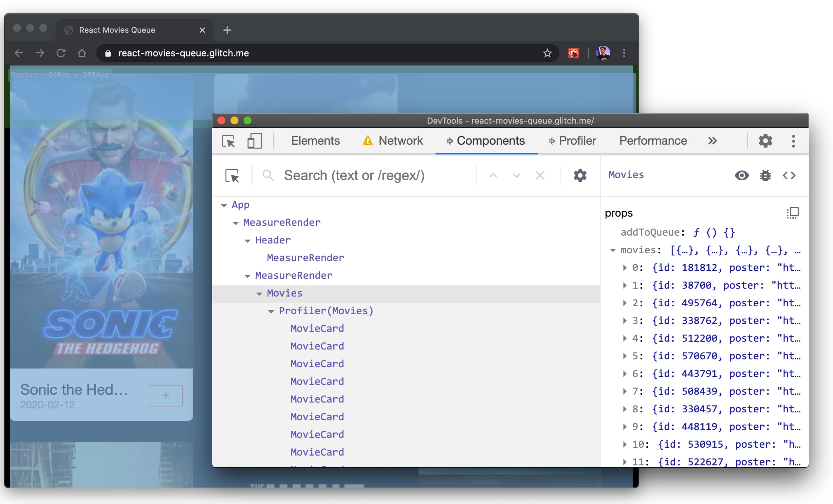
Task: Reload the page in Chrome
Action: (x=61, y=53)
